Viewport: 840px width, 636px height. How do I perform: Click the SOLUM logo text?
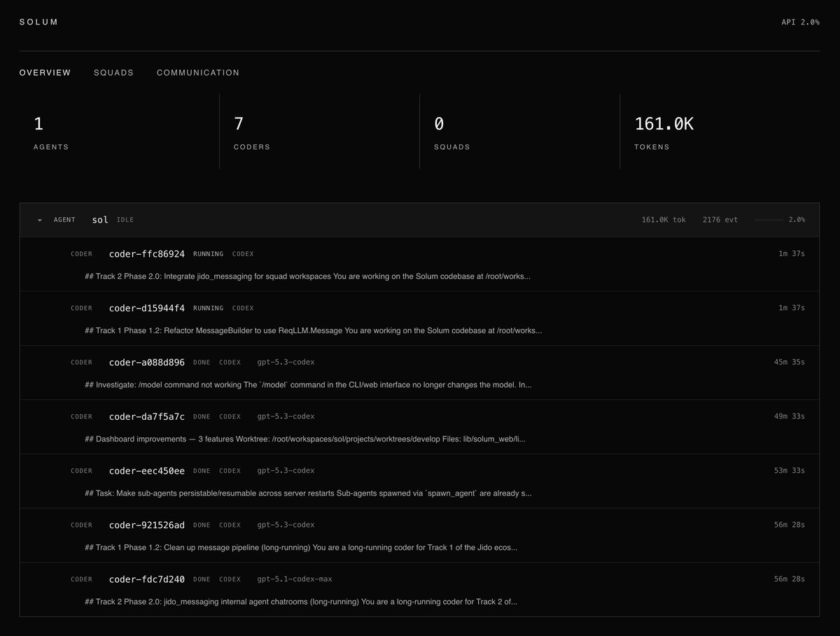(x=39, y=22)
